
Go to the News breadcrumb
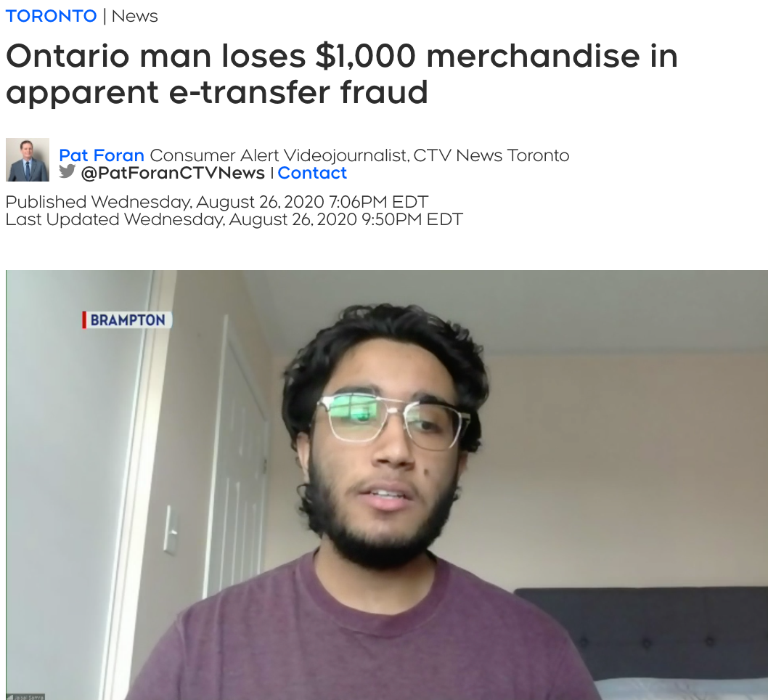[x=135, y=16]
